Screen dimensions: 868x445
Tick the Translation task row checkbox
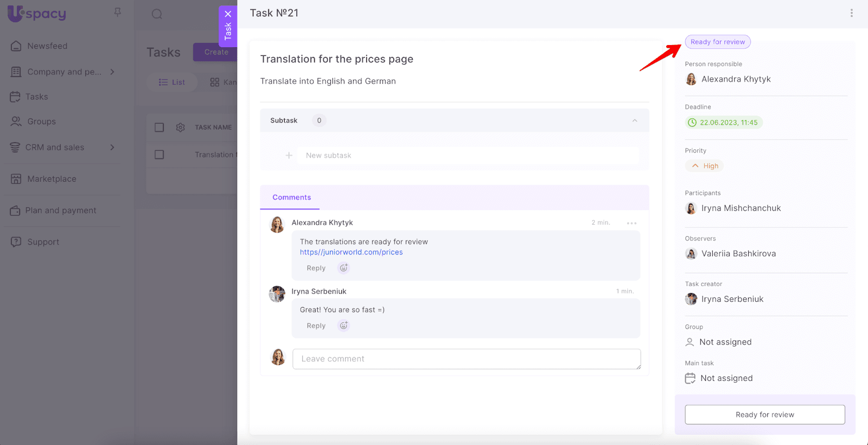159,155
